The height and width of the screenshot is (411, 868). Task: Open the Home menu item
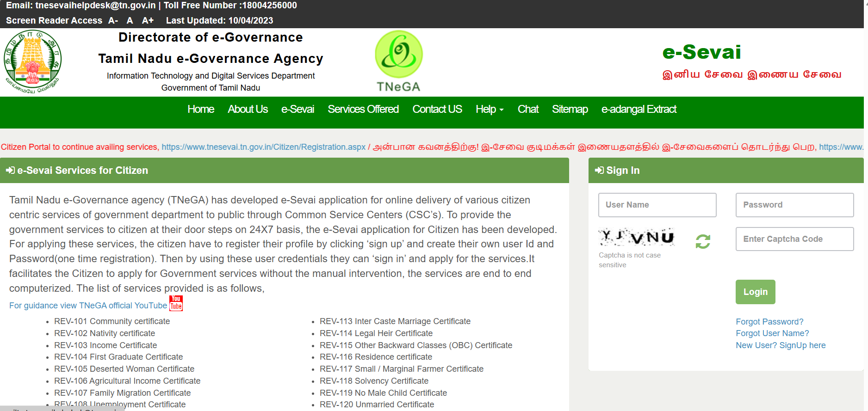pyautogui.click(x=200, y=110)
